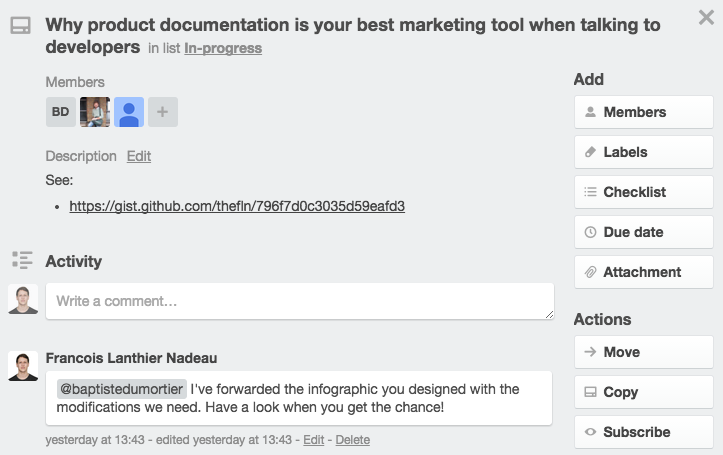Click the photo member avatar
Viewport: 723px width, 455px height.
click(x=95, y=112)
